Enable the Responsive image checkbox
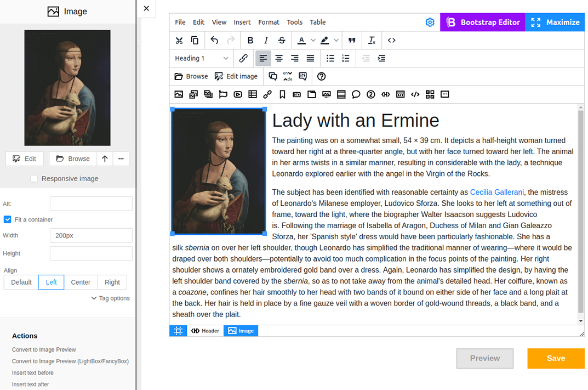The image size is (588, 390). [35, 179]
